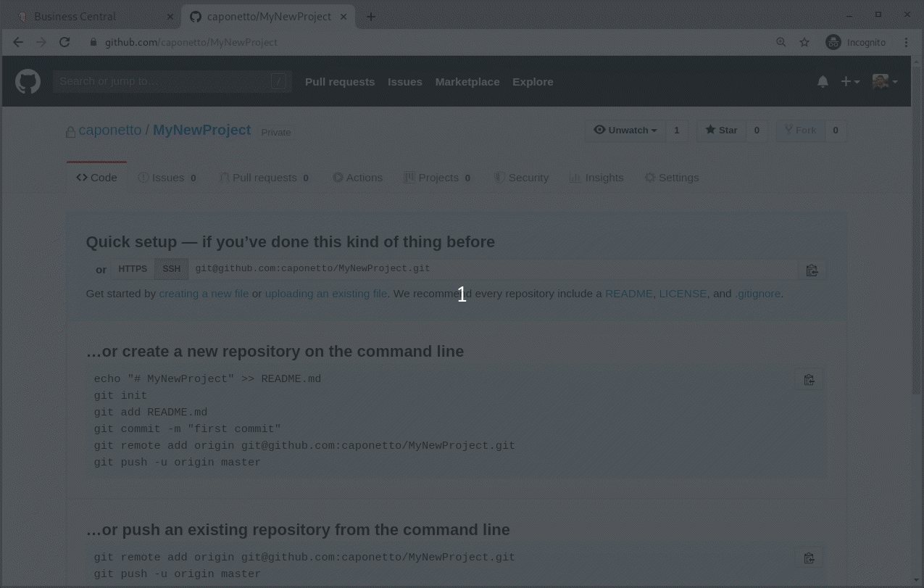Open the .gitignore link
The width and height of the screenshot is (924, 588).
coord(758,294)
